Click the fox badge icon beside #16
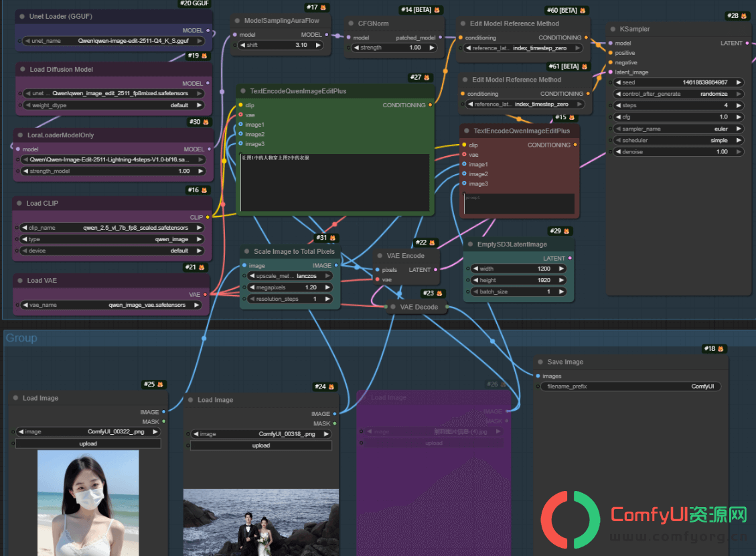Viewport: 756px width, 556px height. 204,190
